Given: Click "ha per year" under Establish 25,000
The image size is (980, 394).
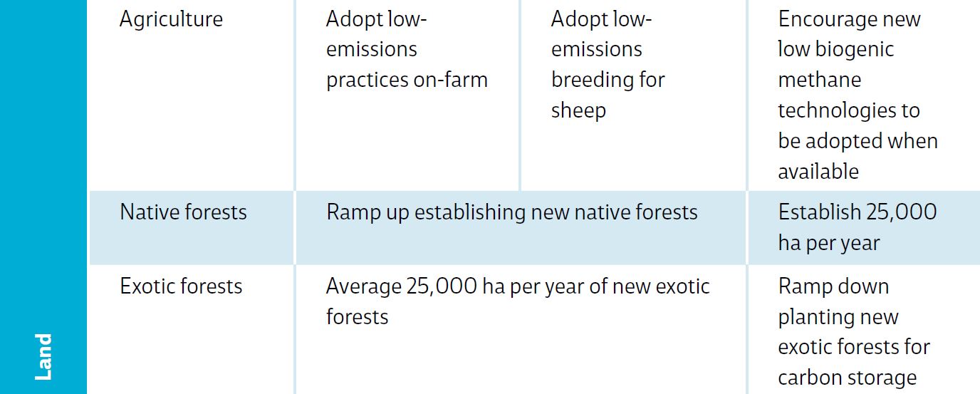Looking at the screenshot, I should click(828, 243).
